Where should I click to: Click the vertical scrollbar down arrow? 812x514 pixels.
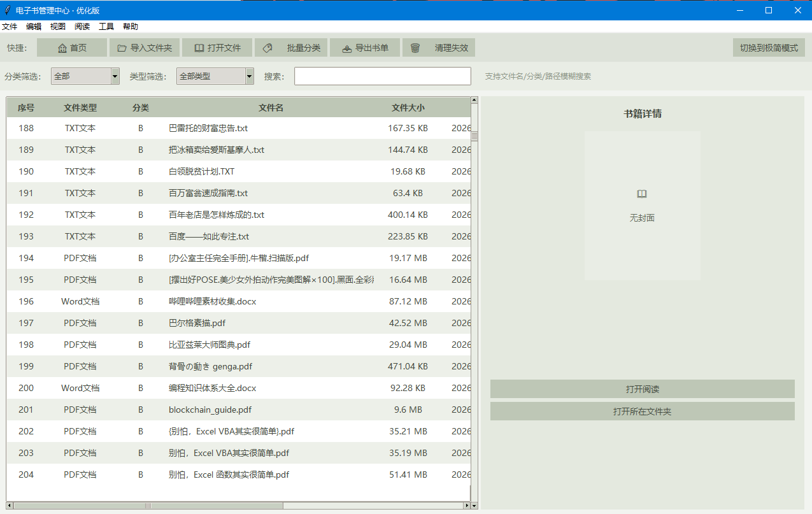pos(474,505)
